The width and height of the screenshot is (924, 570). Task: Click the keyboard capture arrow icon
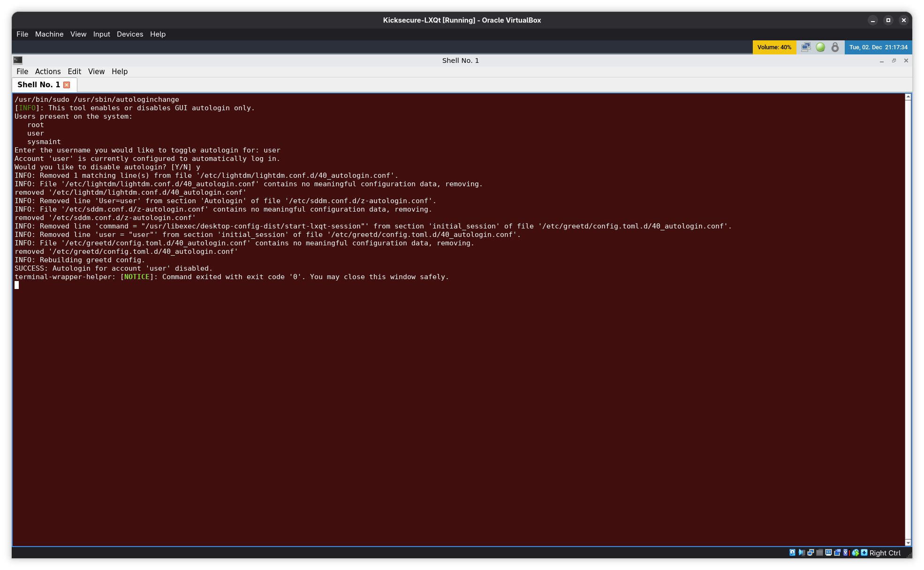pyautogui.click(x=864, y=553)
